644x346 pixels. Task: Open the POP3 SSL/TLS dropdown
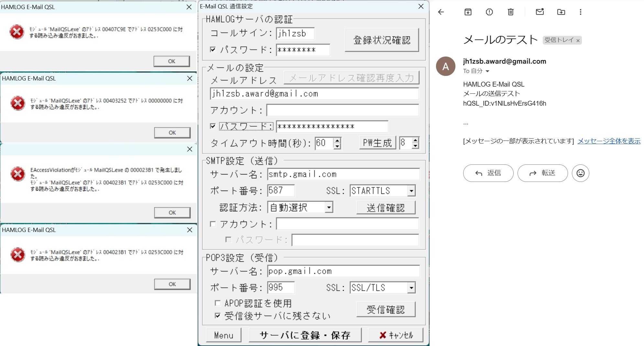pos(411,288)
